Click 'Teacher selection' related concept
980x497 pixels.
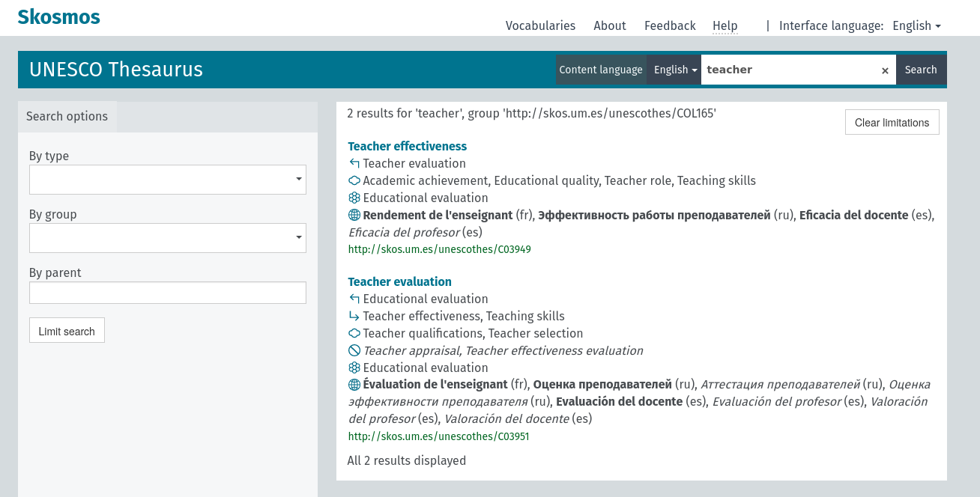(536, 333)
